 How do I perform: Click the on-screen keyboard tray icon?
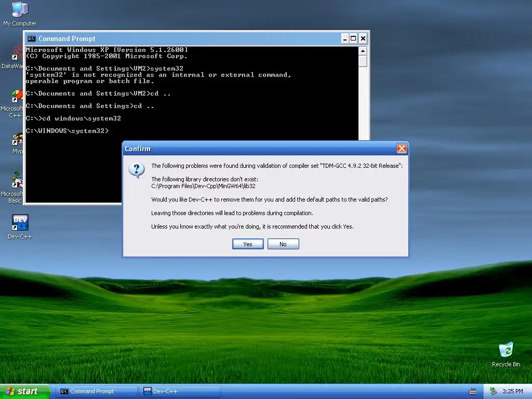coord(473,392)
